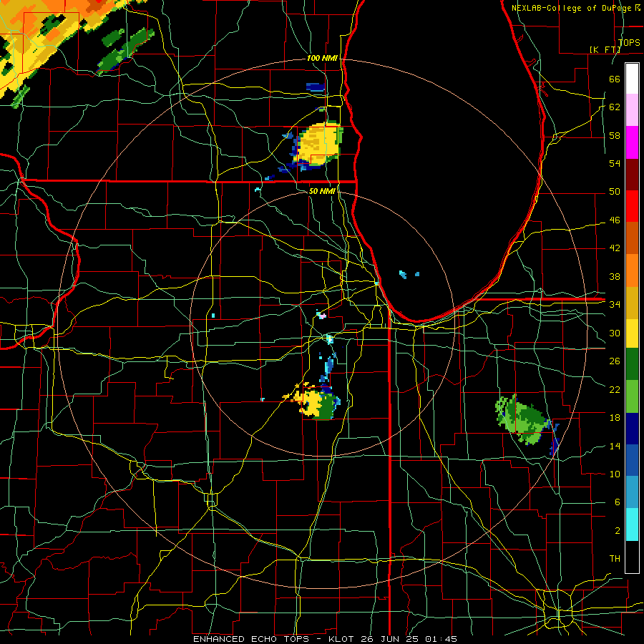Click the "18" legend value
The height and width of the screenshot is (644, 644).
coord(615,418)
